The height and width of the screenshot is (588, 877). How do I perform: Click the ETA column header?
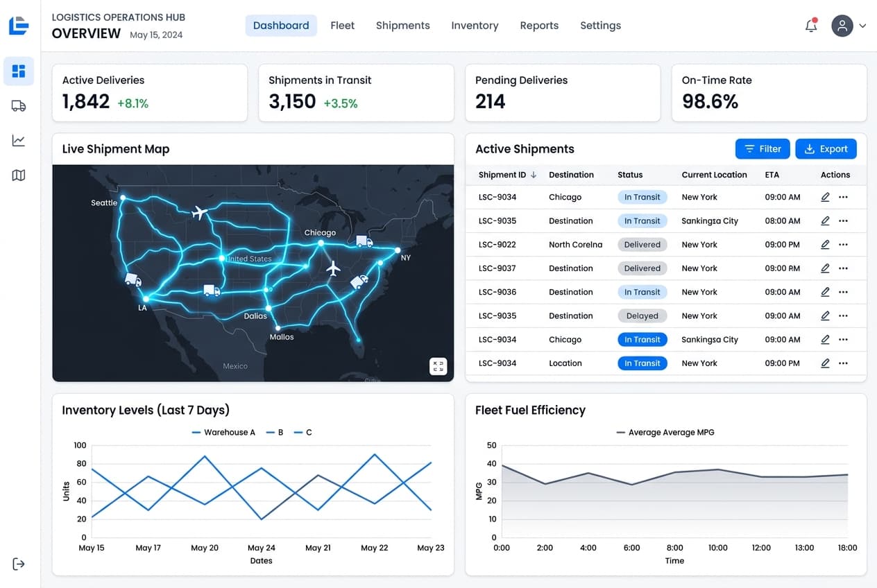pyautogui.click(x=772, y=175)
